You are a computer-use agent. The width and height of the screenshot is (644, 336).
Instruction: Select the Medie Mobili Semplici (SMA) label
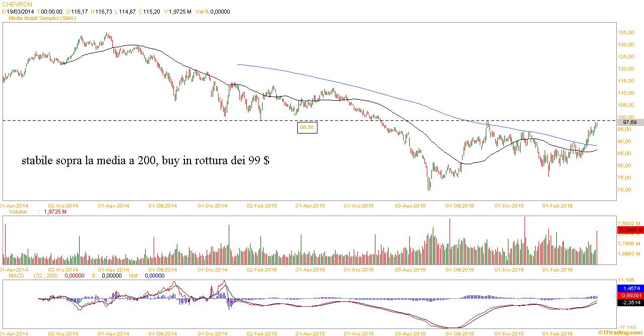(x=43, y=18)
